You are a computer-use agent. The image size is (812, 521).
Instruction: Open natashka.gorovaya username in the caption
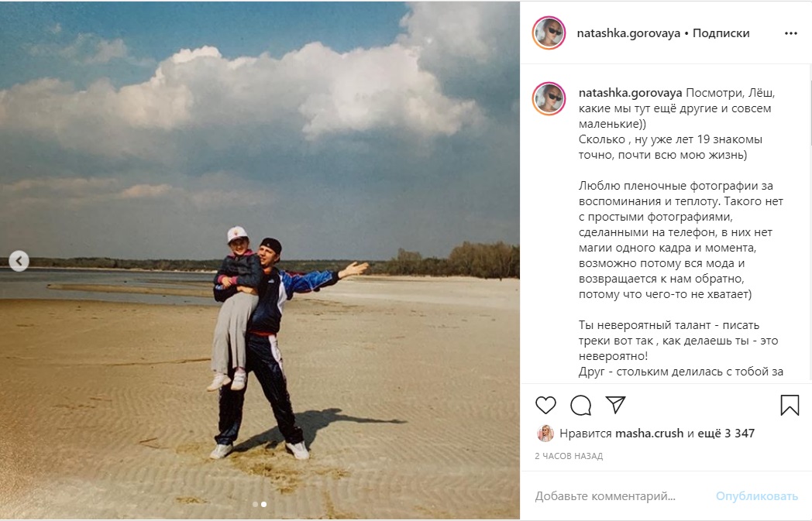coord(630,93)
